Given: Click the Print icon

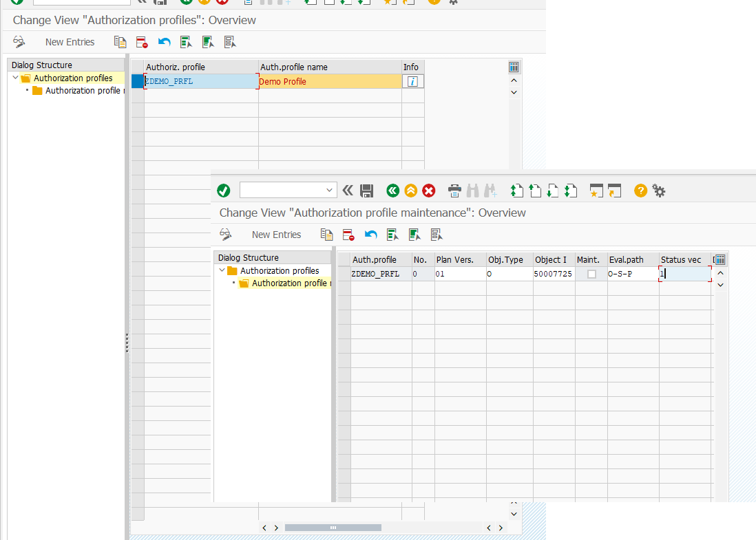Looking at the screenshot, I should point(454,191).
